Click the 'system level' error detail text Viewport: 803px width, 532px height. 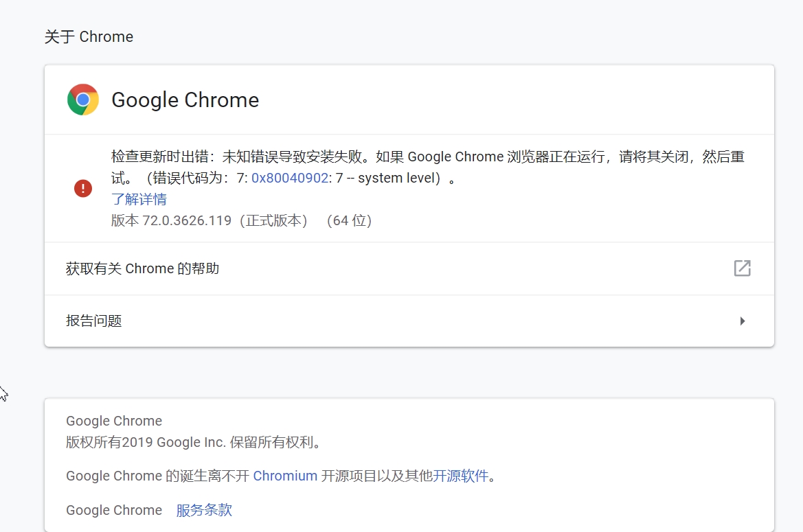(x=398, y=178)
